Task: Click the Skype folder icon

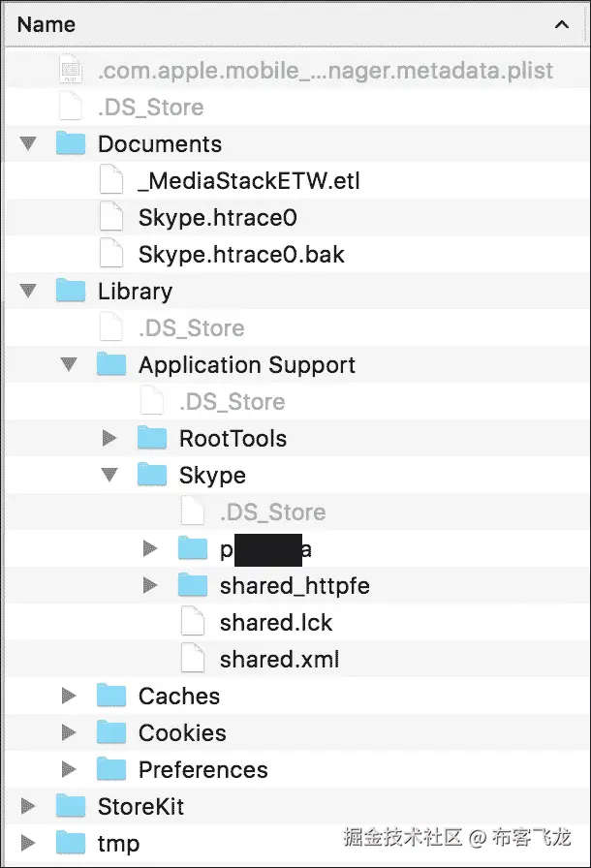Action: [x=152, y=476]
